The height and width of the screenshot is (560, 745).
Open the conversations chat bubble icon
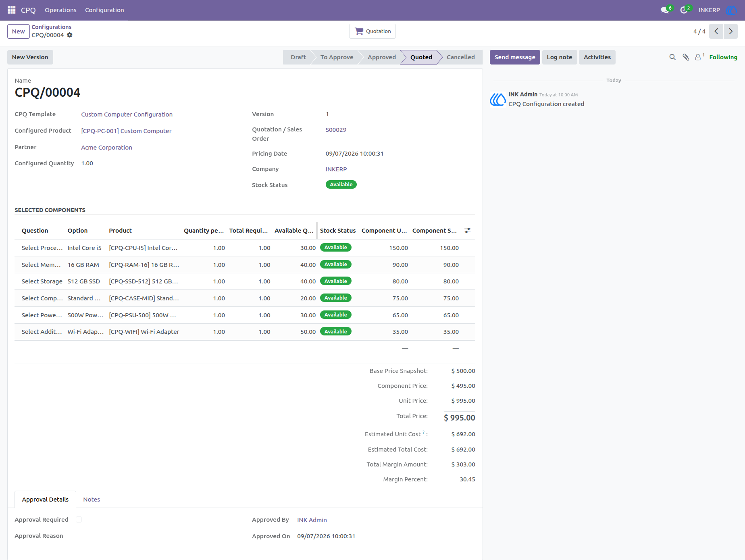pos(665,10)
